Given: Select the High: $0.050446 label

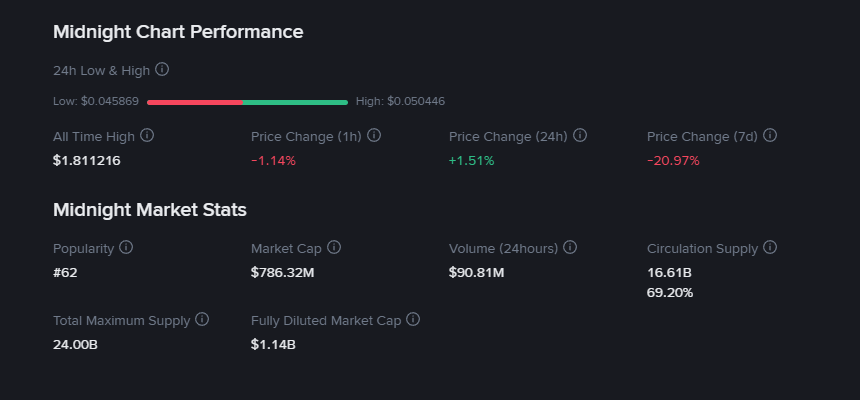Looking at the screenshot, I should coord(400,102).
